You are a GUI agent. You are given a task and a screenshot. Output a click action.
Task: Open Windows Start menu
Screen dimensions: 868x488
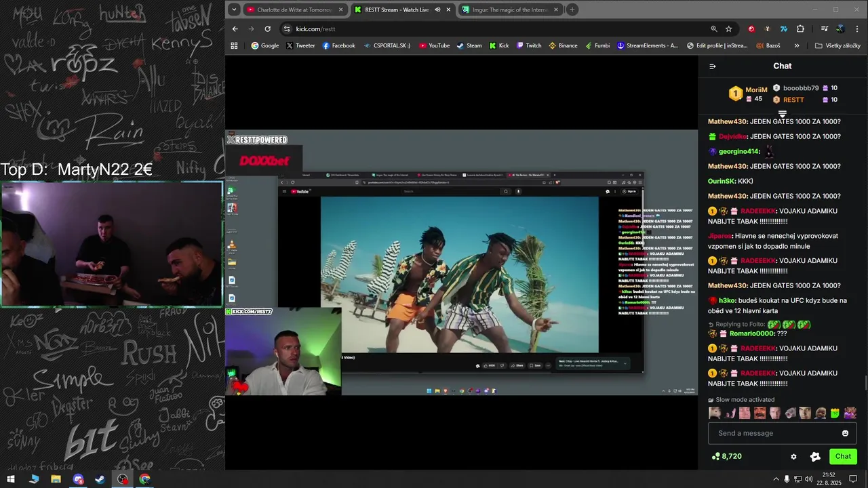pyautogui.click(x=11, y=479)
